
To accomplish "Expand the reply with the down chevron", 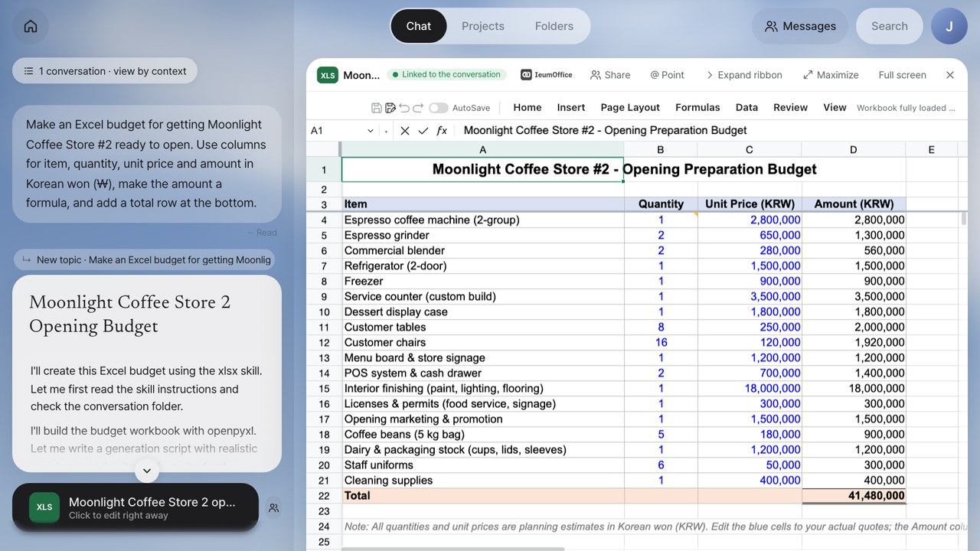I will [x=147, y=471].
